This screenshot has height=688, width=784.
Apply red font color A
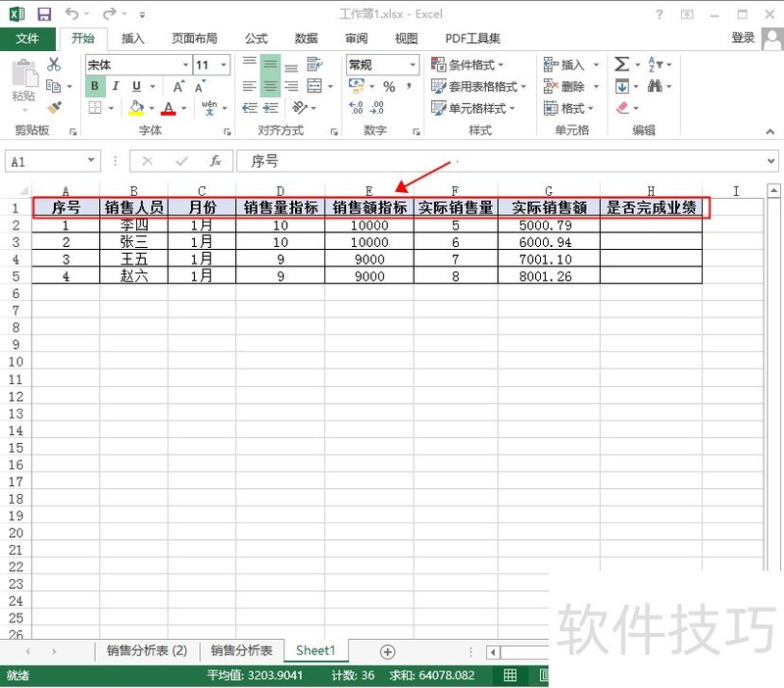coord(169,108)
